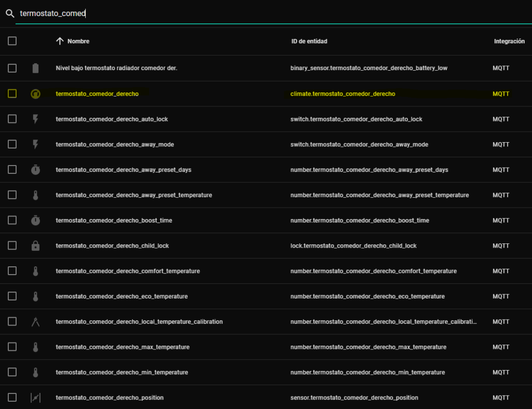Click the search field containing termostato_comed
532x409 pixels.
click(260, 13)
